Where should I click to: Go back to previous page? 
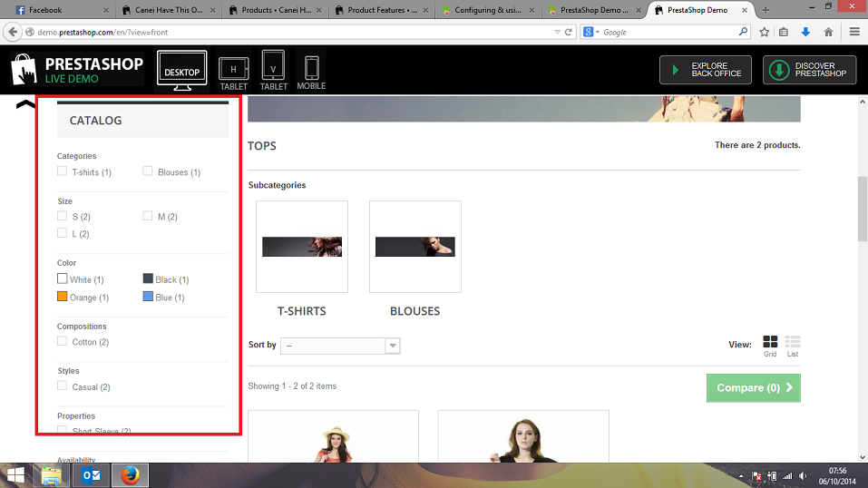point(13,32)
